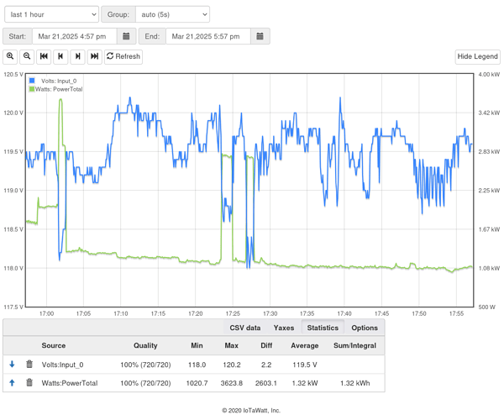Click the '120.0 V' left axis label

coord(13,113)
